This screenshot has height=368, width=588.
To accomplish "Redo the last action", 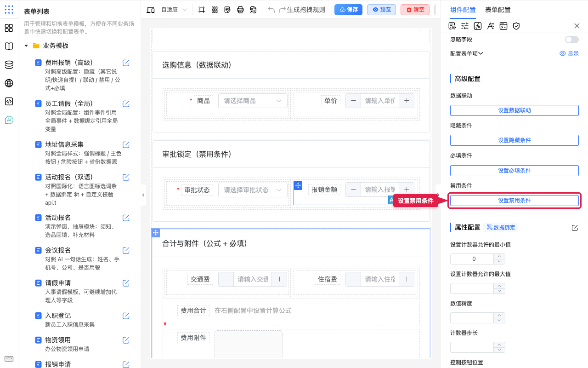I will point(282,10).
